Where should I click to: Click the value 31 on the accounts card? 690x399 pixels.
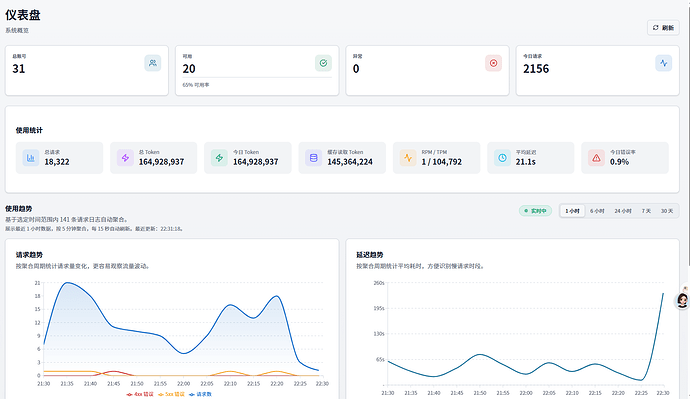pos(19,69)
